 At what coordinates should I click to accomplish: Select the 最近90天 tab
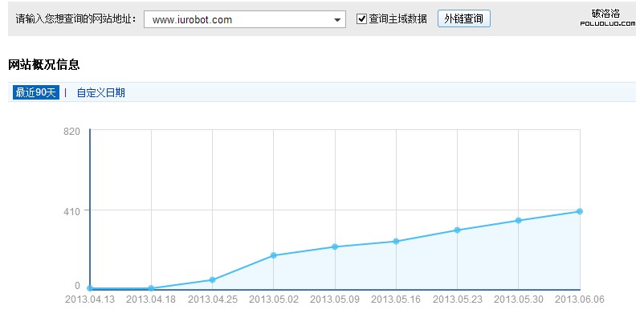point(36,92)
